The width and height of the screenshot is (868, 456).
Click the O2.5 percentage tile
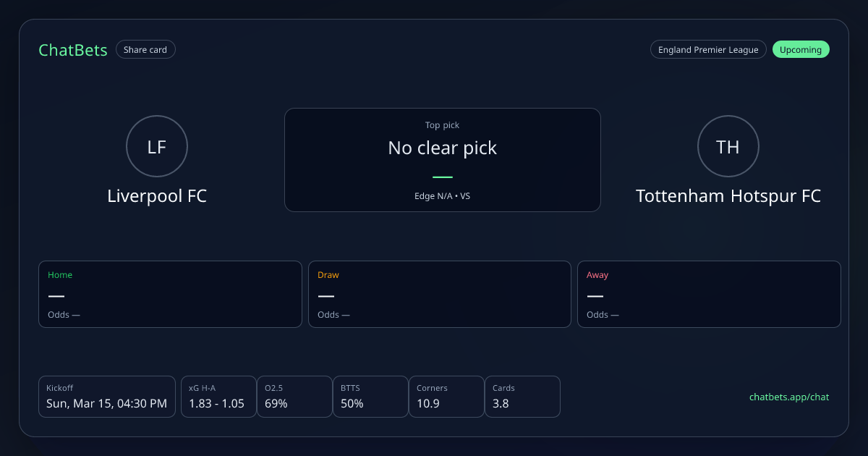[294, 397]
